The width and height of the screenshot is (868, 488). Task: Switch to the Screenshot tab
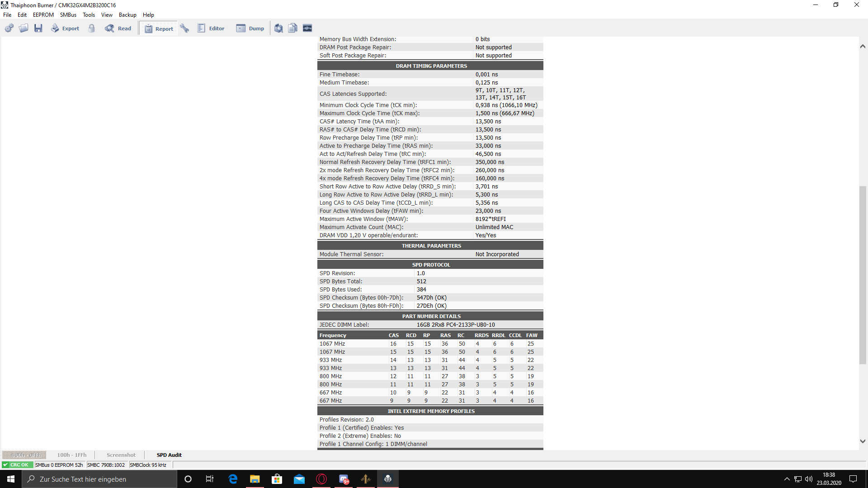click(121, 455)
